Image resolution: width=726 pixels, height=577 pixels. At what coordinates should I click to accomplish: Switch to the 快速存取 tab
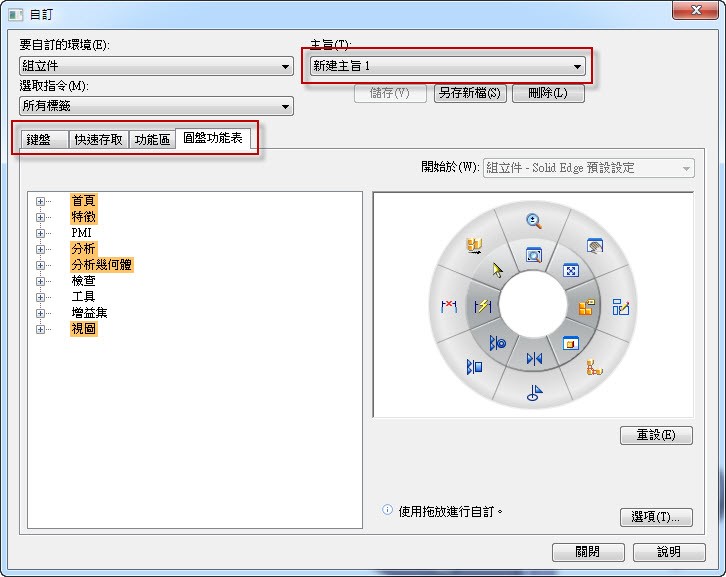pyautogui.click(x=99, y=139)
